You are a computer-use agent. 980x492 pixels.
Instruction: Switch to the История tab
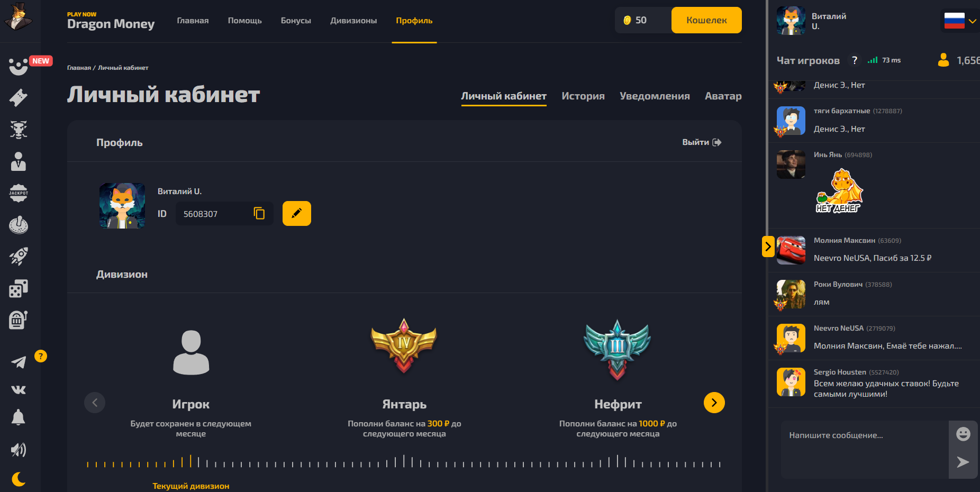point(583,96)
